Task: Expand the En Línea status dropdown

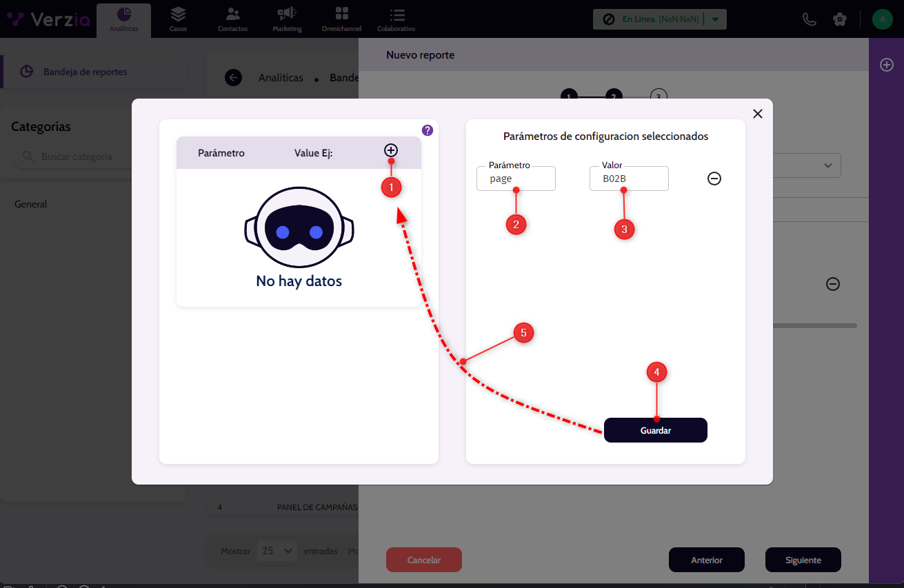Action: (x=715, y=19)
